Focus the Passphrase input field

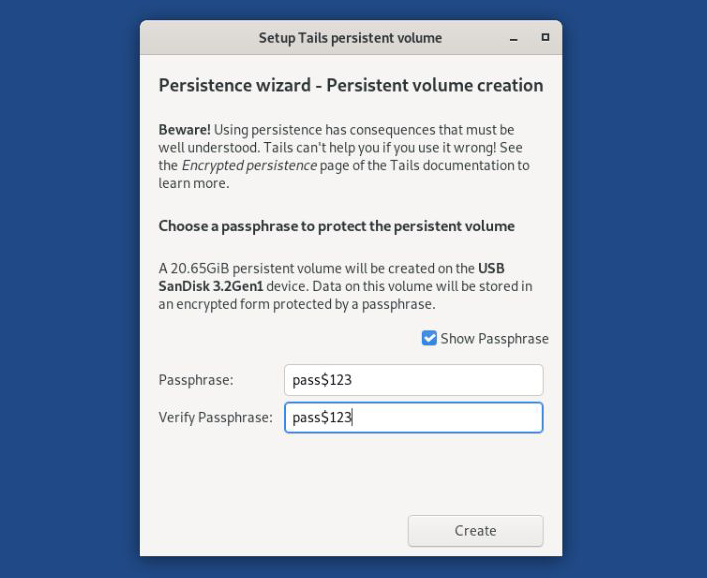[x=413, y=380]
